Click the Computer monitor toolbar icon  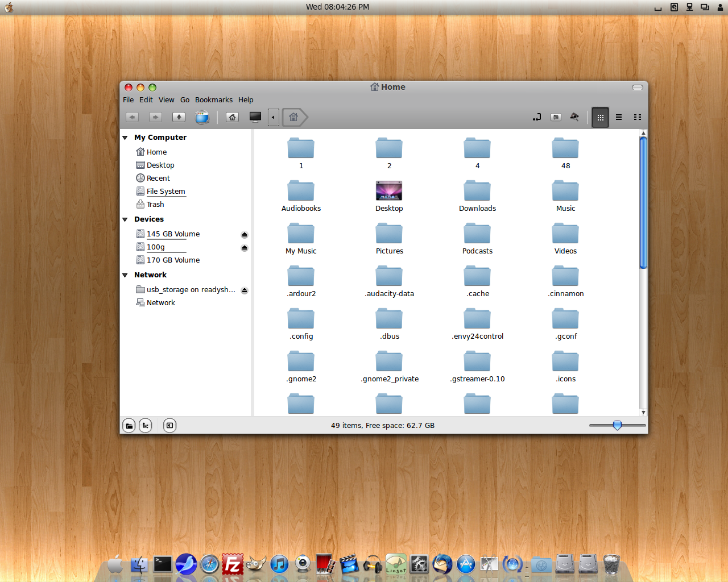point(255,117)
